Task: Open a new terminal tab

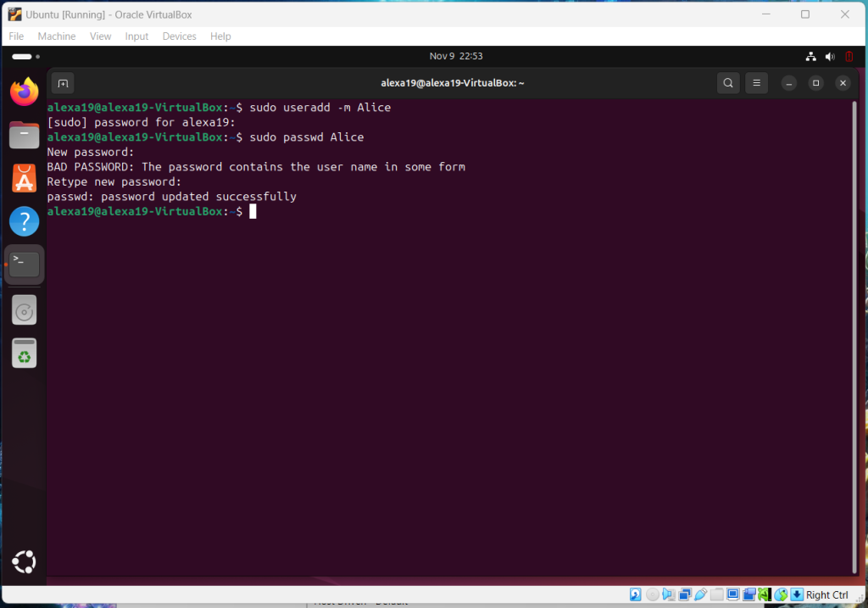Action: pos(62,83)
